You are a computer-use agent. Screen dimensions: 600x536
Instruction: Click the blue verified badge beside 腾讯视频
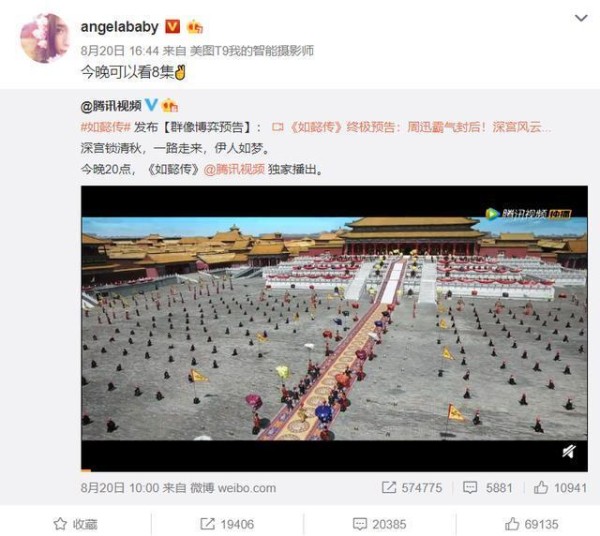coord(152,104)
